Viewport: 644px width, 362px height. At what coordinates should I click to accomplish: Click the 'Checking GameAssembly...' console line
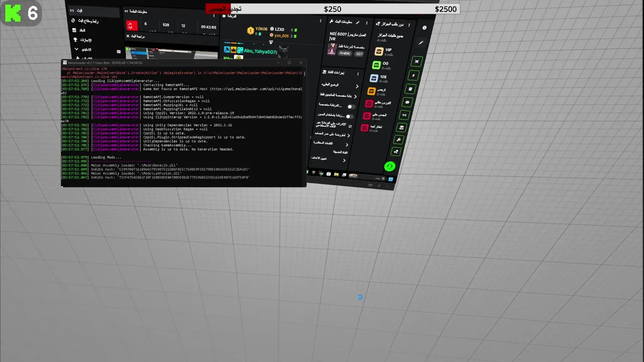click(167, 145)
